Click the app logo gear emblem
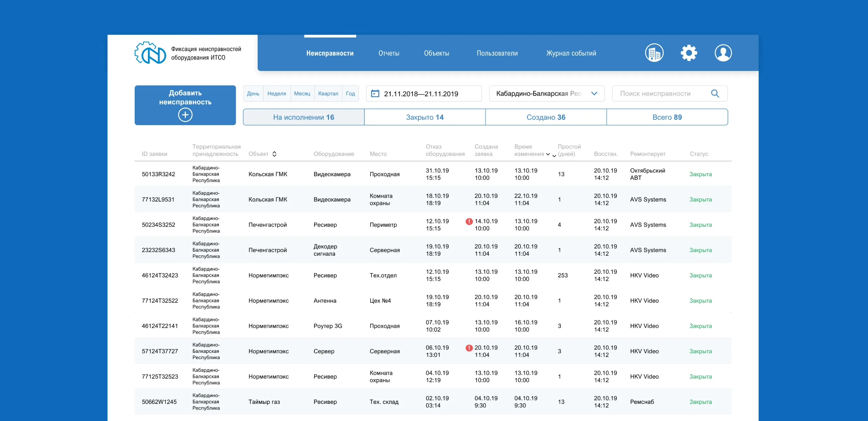 click(150, 53)
